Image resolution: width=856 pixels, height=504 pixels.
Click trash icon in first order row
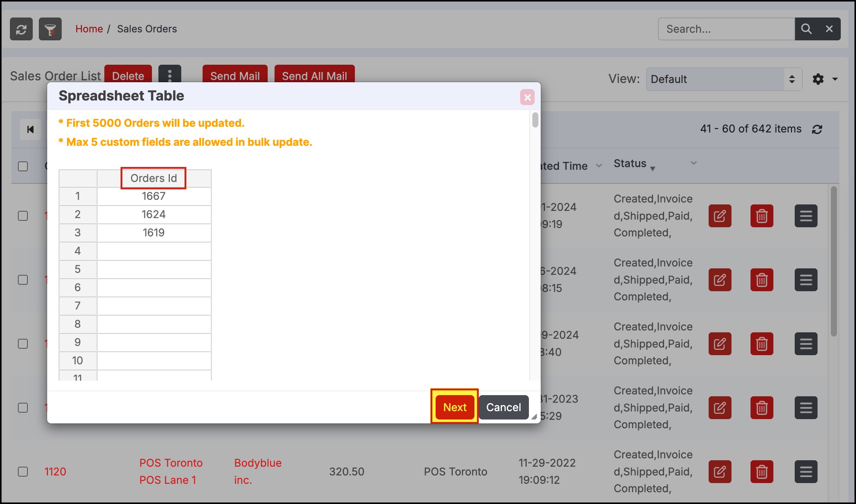pyautogui.click(x=762, y=216)
